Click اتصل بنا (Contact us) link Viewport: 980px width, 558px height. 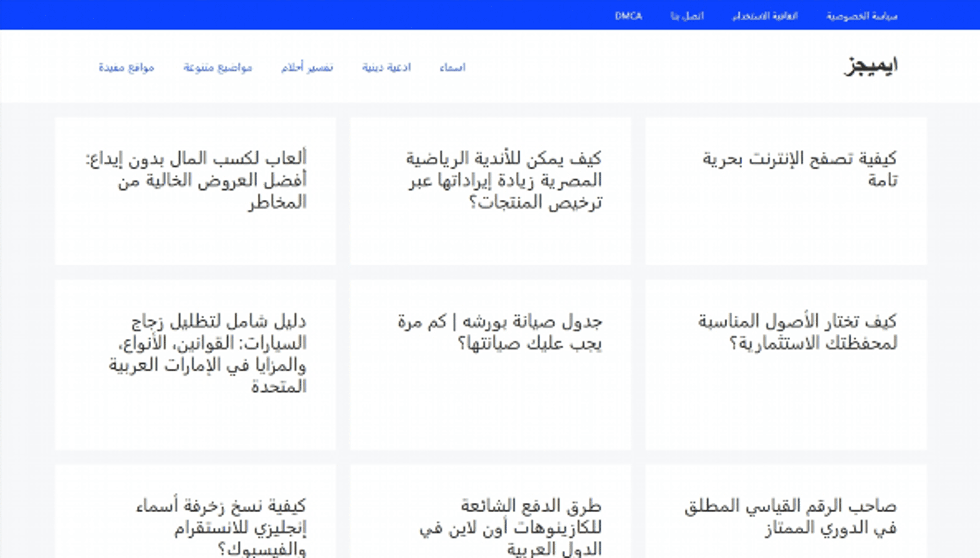(687, 16)
